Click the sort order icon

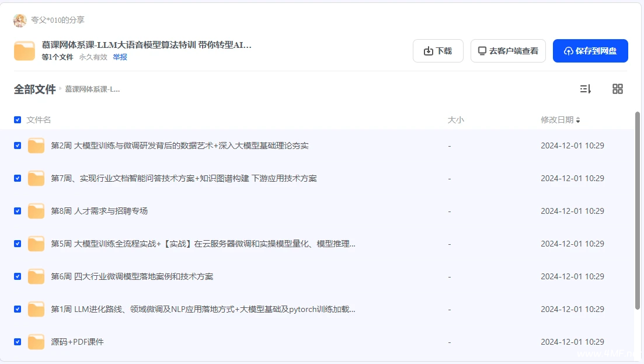coord(585,89)
